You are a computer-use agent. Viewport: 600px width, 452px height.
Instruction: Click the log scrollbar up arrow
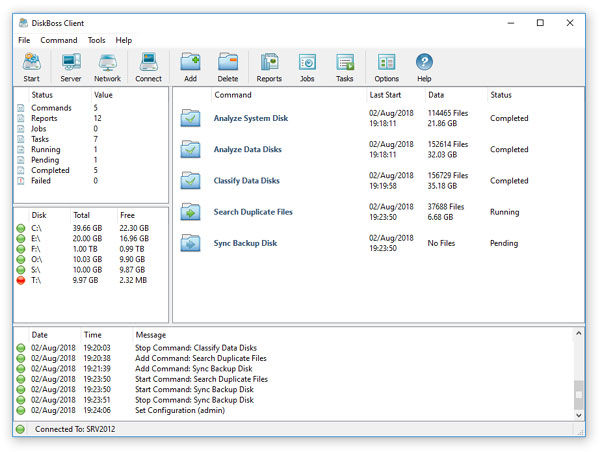pyautogui.click(x=579, y=333)
